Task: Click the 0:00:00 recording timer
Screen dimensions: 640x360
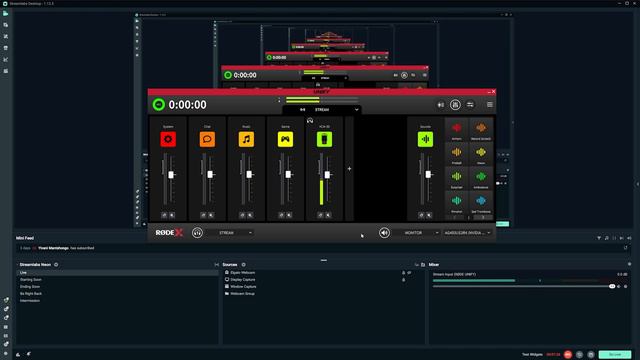Action: point(187,105)
